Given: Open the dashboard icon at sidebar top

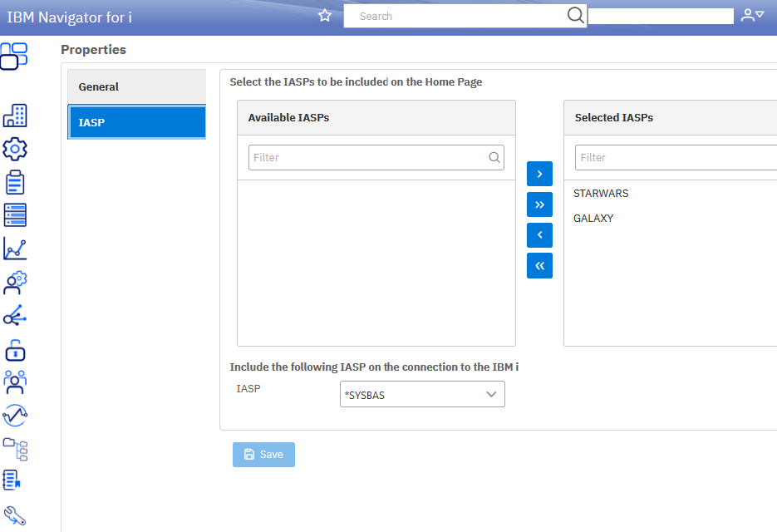Looking at the screenshot, I should (x=14, y=56).
